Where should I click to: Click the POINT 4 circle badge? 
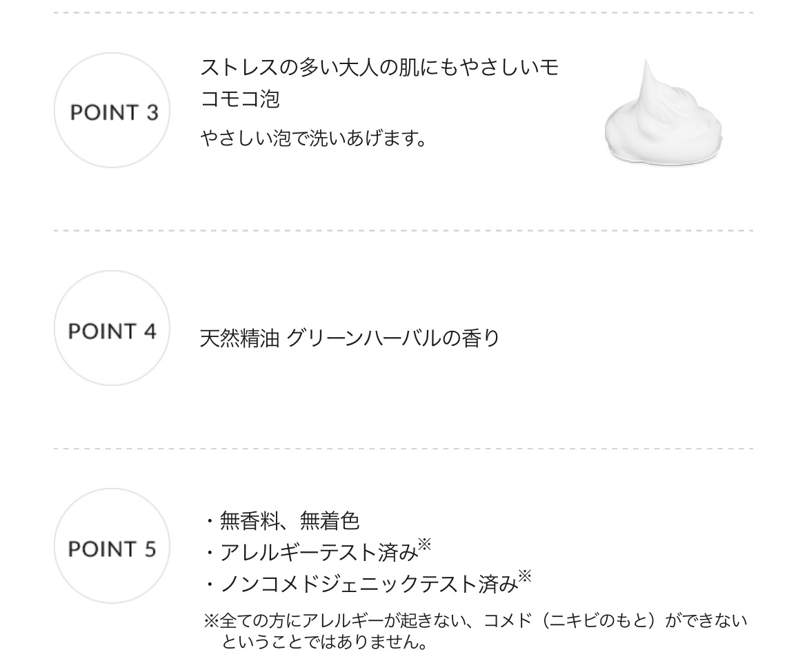112,329
